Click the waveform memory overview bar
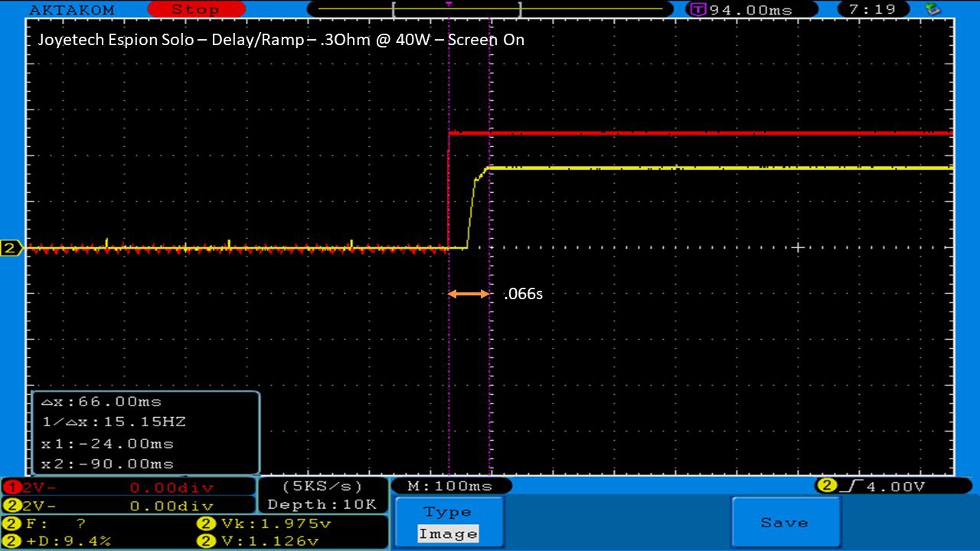 point(490,10)
